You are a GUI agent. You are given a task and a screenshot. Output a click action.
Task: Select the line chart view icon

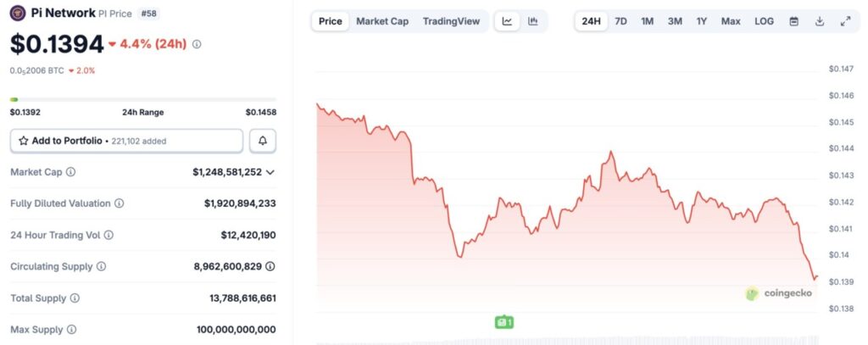tap(507, 21)
